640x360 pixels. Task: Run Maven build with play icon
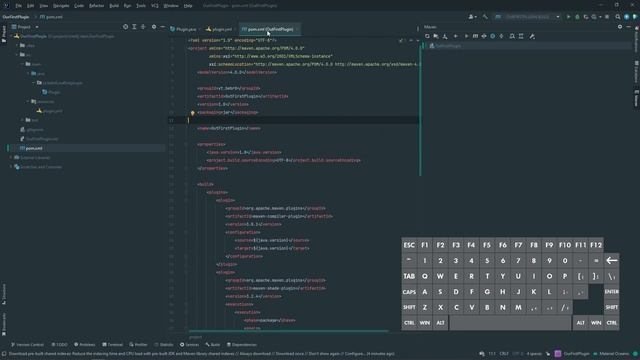point(466,36)
